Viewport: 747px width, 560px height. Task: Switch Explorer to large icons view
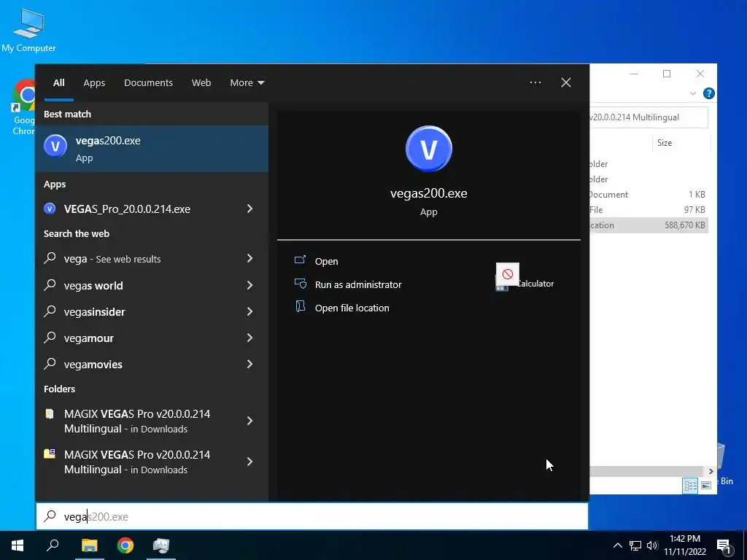click(x=706, y=485)
